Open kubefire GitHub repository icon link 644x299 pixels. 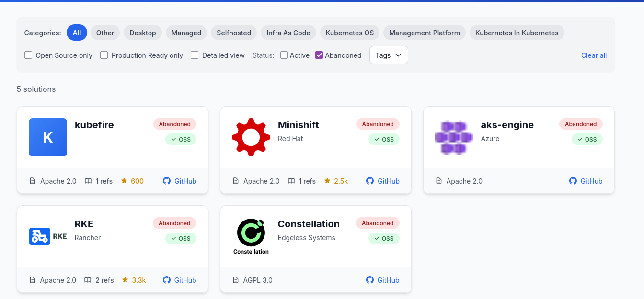[167, 181]
